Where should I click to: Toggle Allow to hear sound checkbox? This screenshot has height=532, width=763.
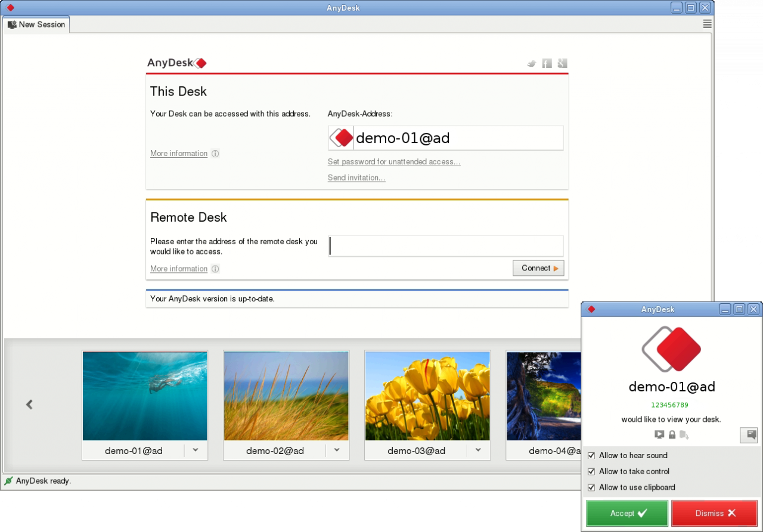591,456
